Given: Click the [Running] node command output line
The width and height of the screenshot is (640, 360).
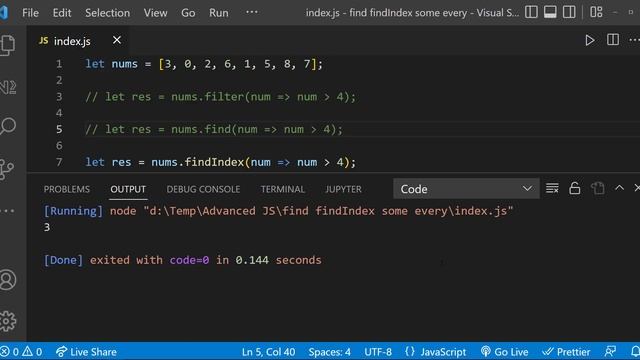Looking at the screenshot, I should coord(278,211).
